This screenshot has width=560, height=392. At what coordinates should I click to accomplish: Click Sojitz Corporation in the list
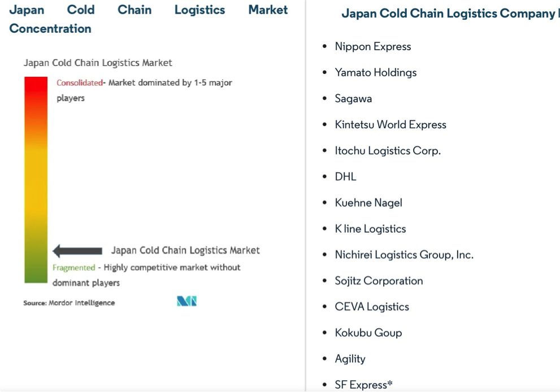coord(379,281)
